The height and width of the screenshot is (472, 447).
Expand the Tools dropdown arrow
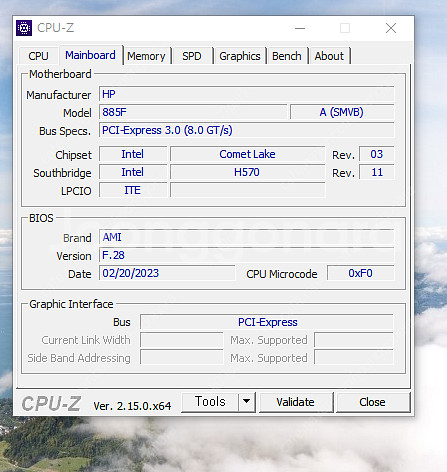pos(247,402)
